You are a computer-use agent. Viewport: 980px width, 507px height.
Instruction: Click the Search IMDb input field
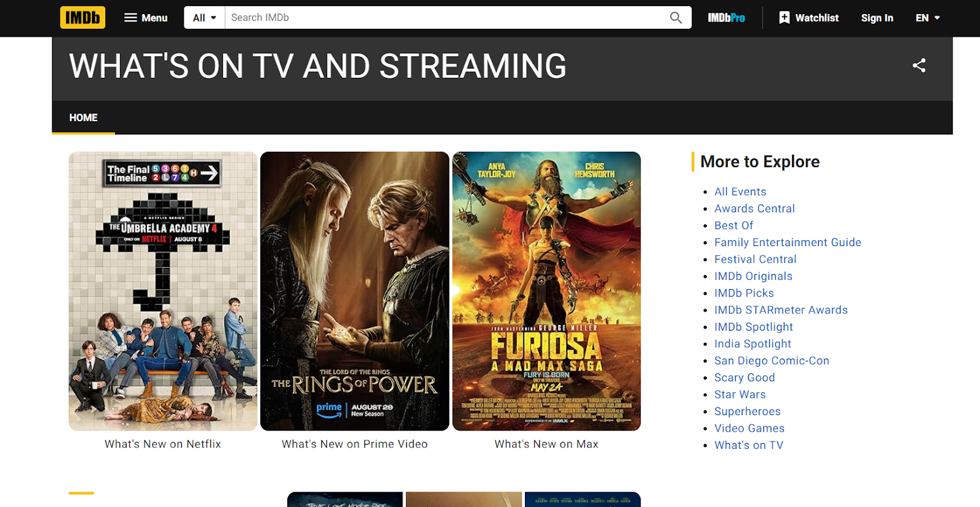pyautogui.click(x=446, y=18)
